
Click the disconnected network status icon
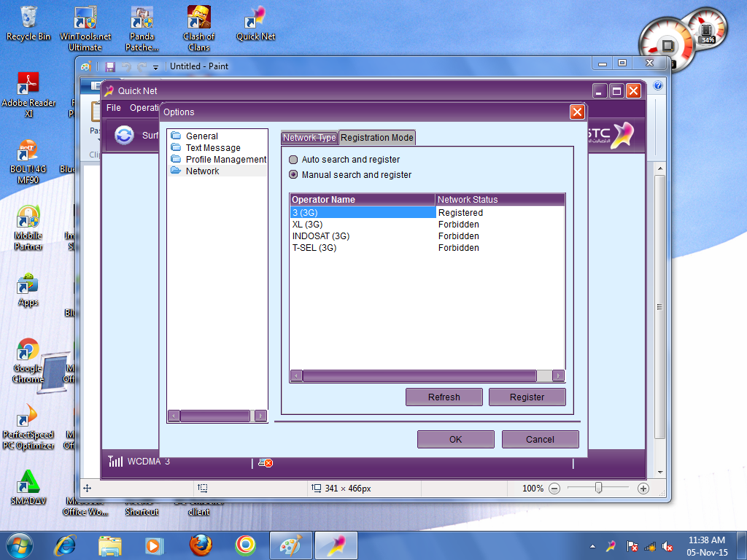pos(266,462)
